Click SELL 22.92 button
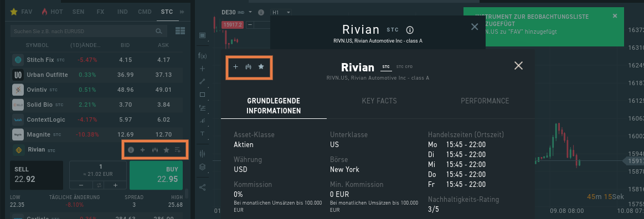Viewport: 644px width, 219px height. coord(37,175)
